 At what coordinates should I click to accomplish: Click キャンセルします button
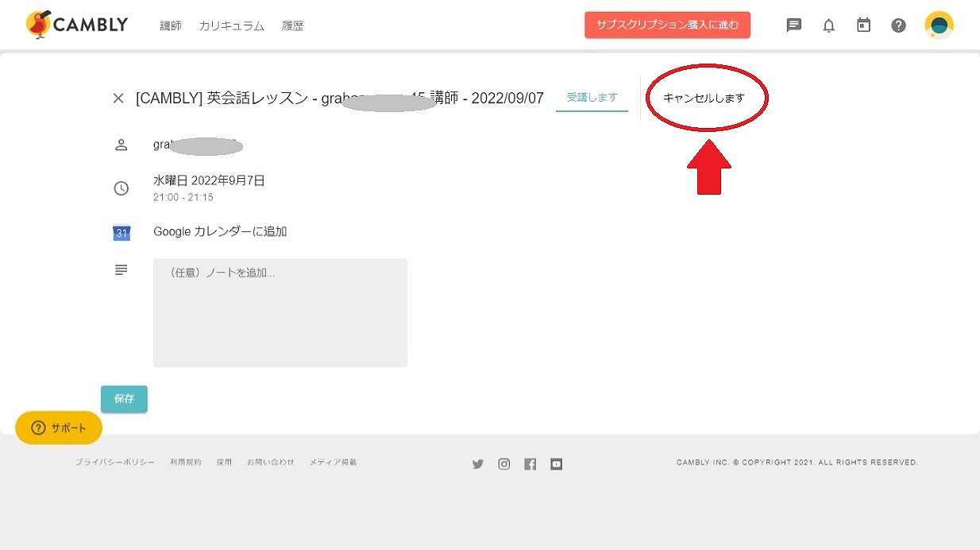pos(704,99)
